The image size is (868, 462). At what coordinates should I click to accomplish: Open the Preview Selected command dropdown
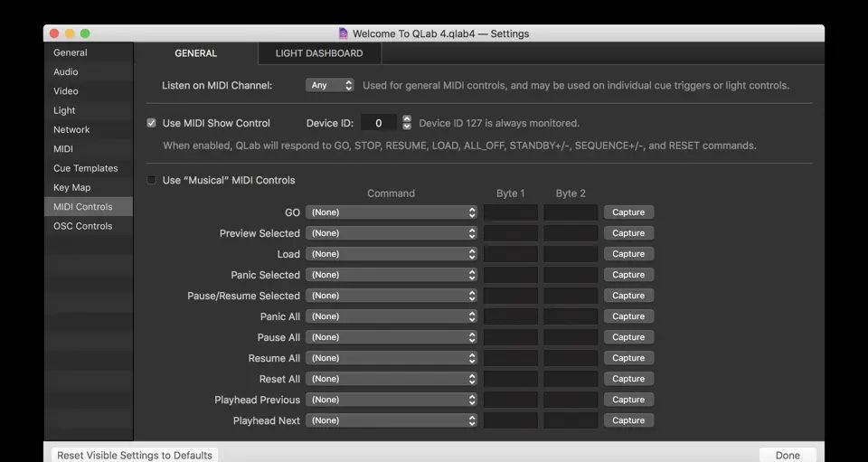[392, 233]
